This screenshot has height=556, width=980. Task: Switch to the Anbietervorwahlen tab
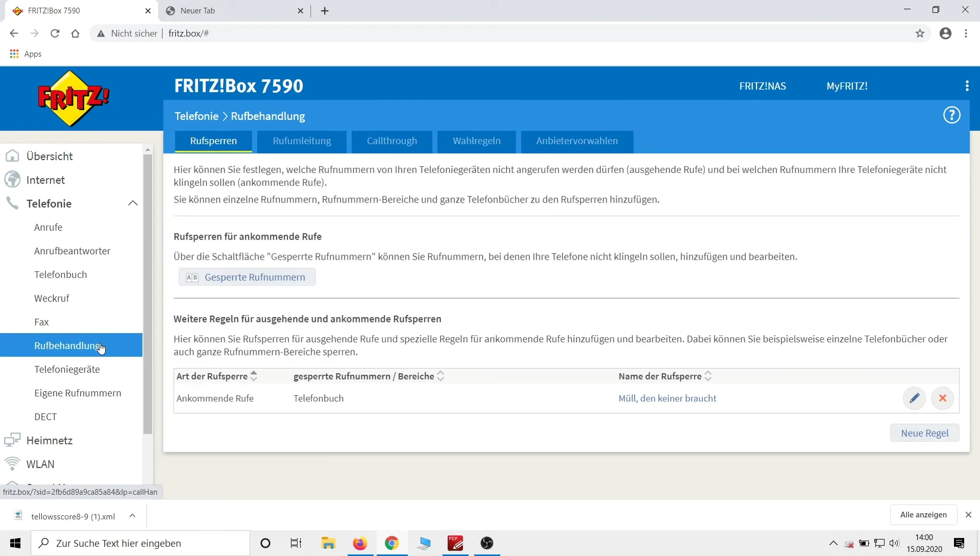(x=577, y=141)
